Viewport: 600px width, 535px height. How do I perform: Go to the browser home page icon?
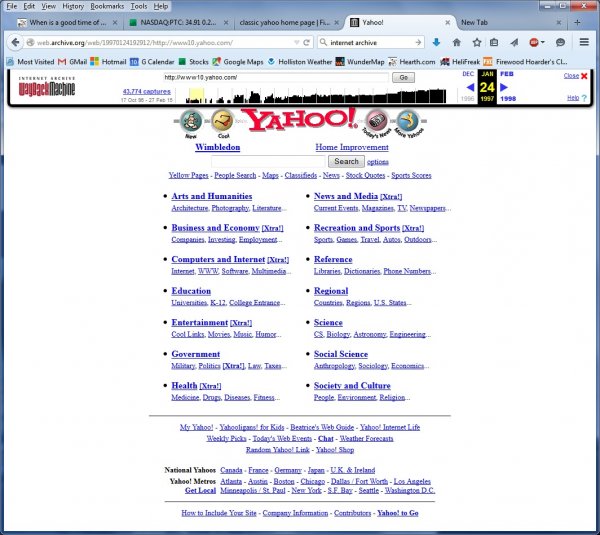457,42
